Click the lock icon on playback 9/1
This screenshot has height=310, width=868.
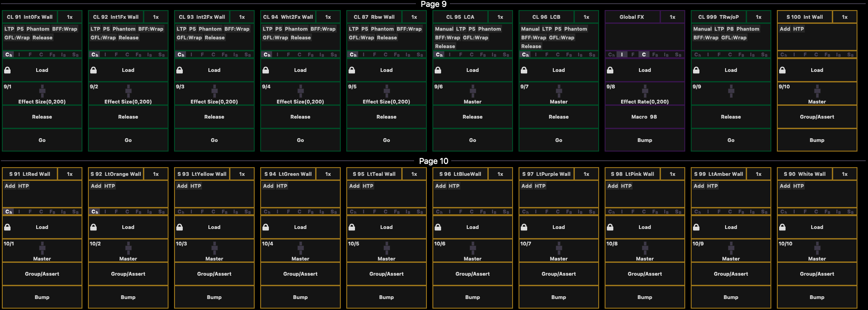(x=7, y=70)
